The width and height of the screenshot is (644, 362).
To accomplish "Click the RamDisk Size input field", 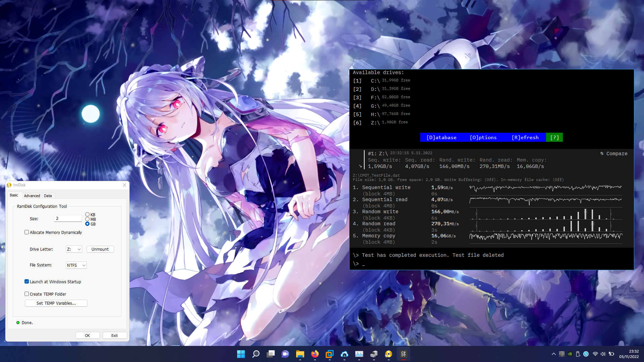I will click(x=68, y=219).
